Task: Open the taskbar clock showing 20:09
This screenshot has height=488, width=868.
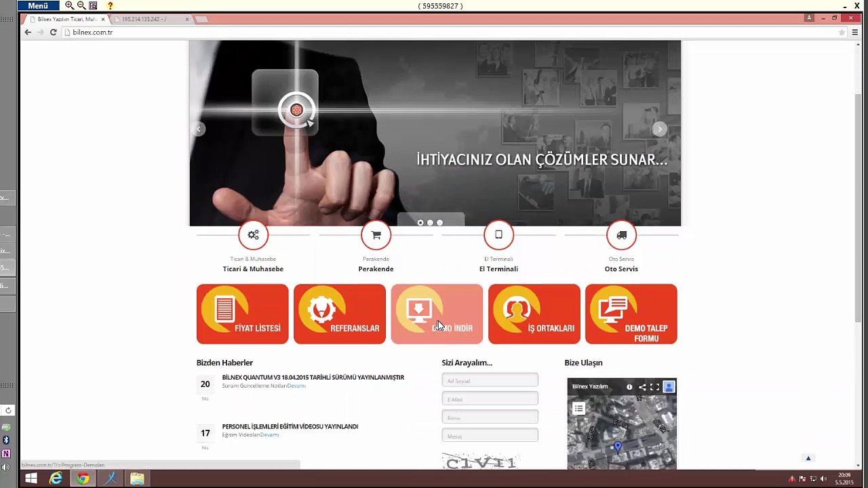Action: [845, 479]
